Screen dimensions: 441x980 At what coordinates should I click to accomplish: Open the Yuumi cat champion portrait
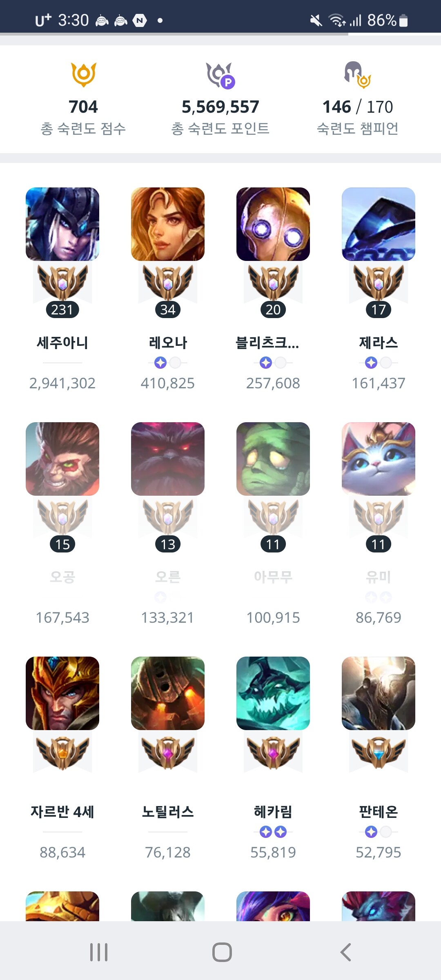pyautogui.click(x=379, y=459)
